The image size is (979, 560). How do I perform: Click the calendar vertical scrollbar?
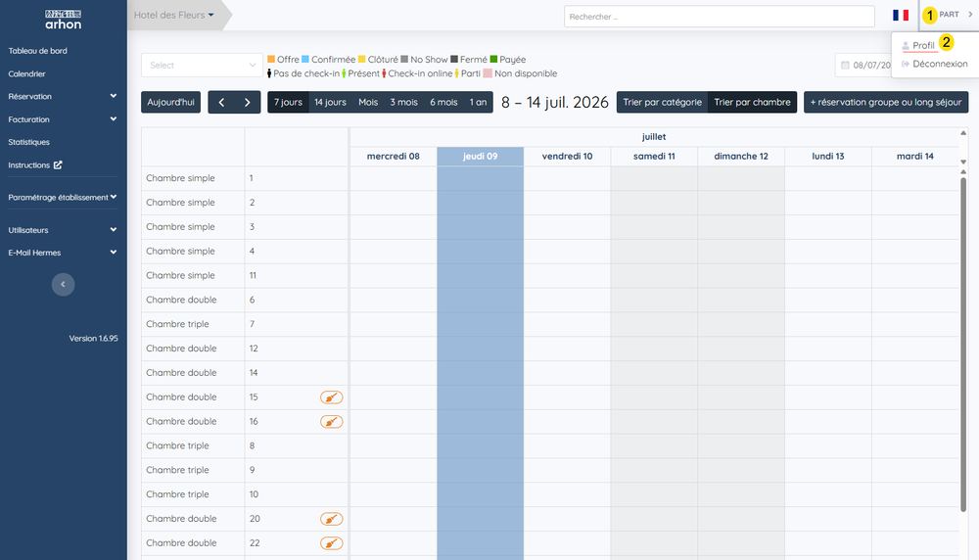(x=963, y=344)
